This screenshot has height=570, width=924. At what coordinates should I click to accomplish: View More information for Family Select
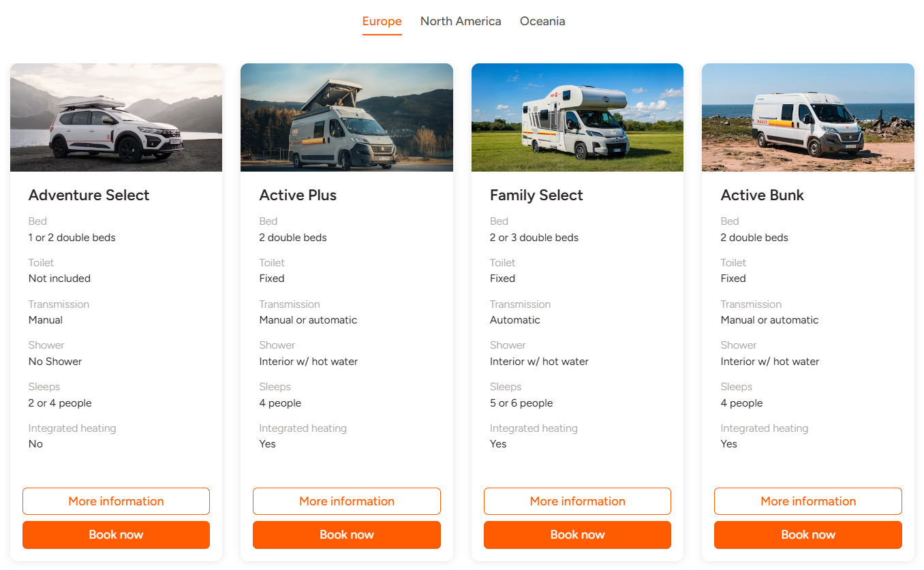(577, 501)
